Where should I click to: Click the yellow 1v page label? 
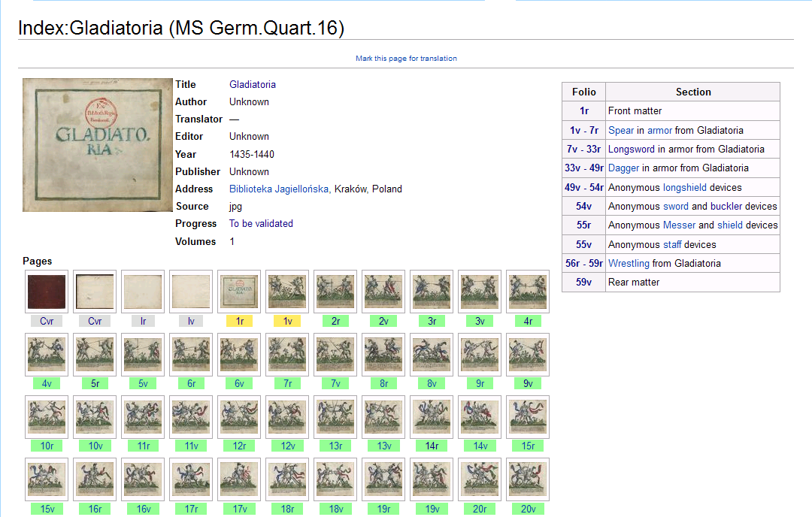287,322
